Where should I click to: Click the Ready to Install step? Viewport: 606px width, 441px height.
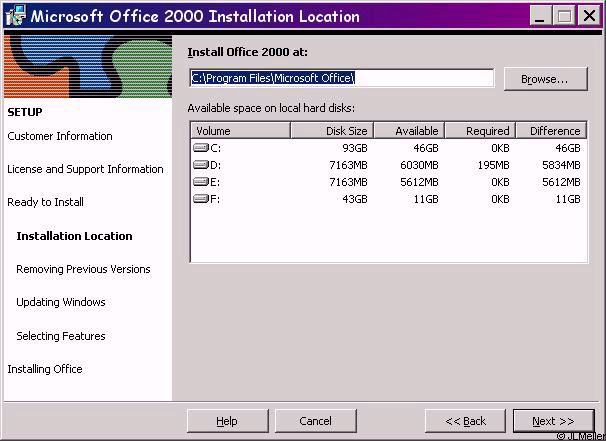[x=45, y=202]
